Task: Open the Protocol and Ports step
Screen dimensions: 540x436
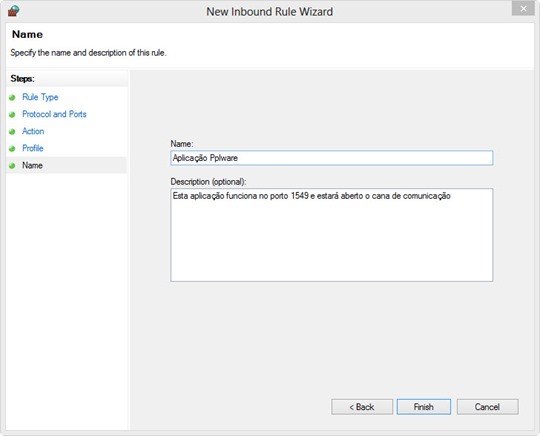Action: (54, 114)
